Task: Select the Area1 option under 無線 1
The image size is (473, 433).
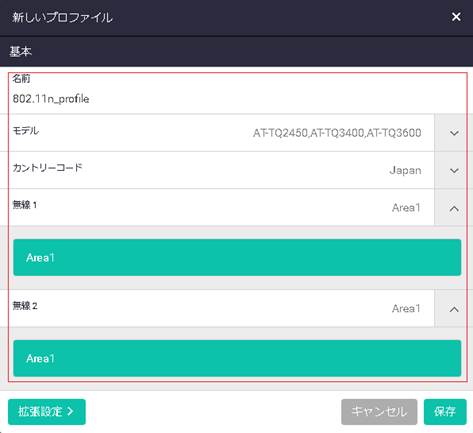Action: click(x=237, y=257)
